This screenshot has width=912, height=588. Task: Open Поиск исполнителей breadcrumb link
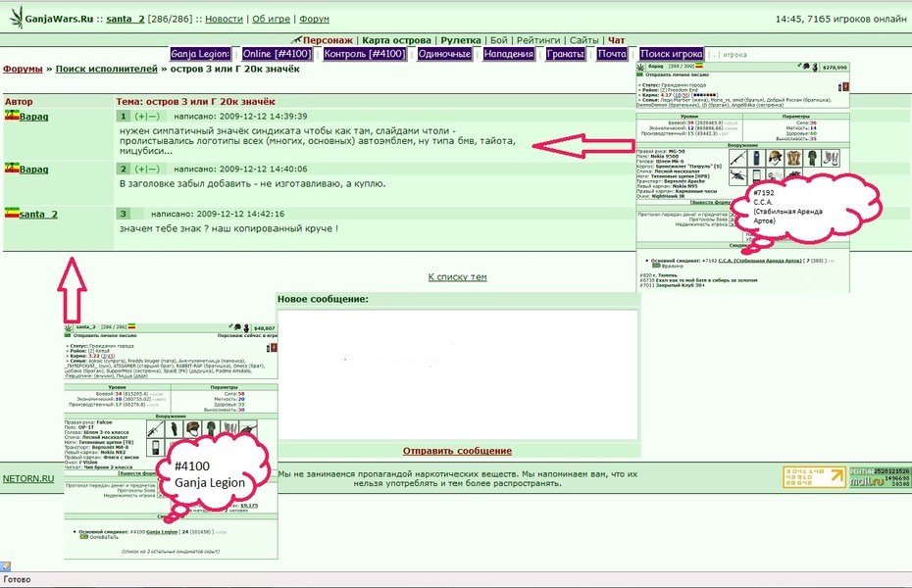107,69
